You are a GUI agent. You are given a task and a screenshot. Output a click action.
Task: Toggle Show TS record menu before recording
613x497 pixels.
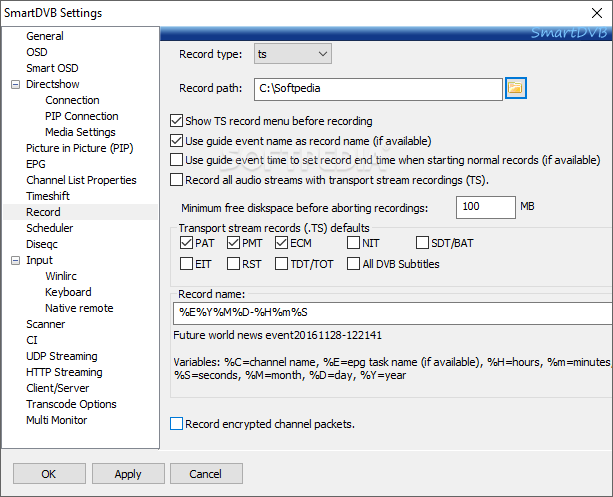tap(176, 121)
